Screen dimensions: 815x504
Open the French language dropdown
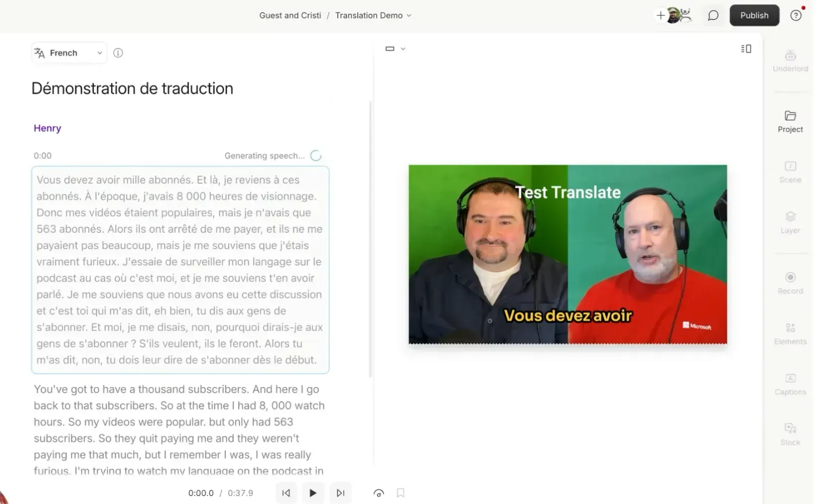click(68, 52)
